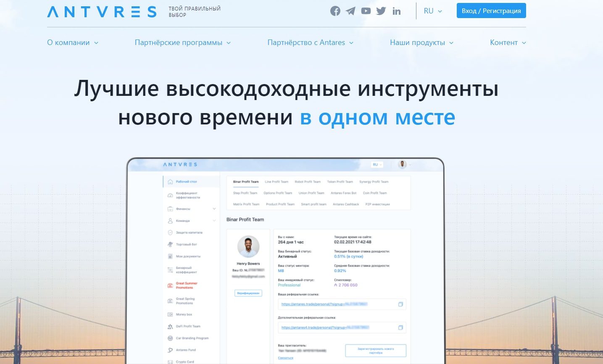Click the 0.92% average rate value
Viewport: 603px width, 364px height.
coord(340,271)
